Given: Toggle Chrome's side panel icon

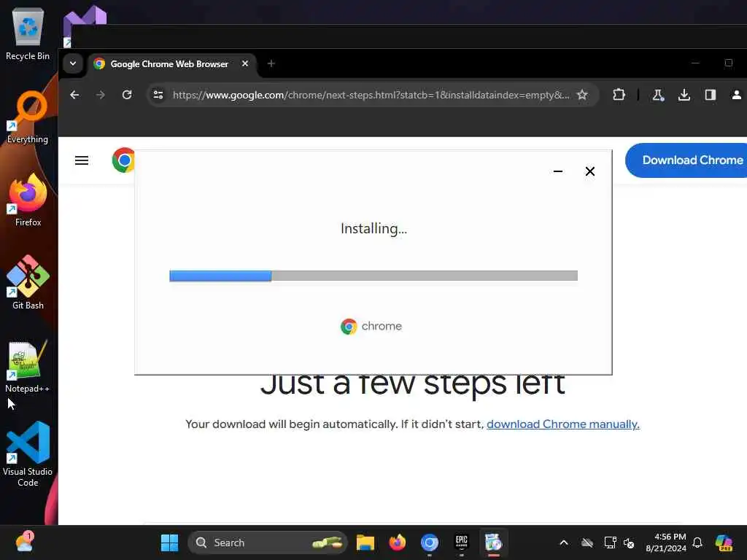Looking at the screenshot, I should click(x=711, y=95).
